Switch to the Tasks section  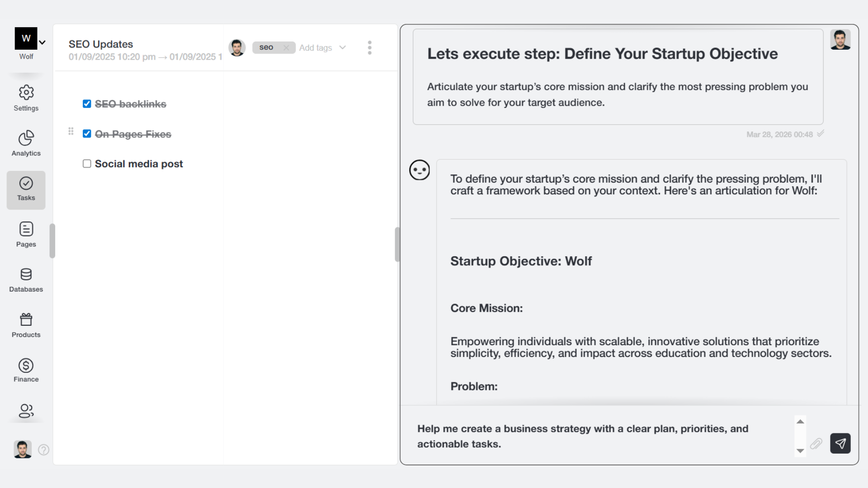point(26,190)
